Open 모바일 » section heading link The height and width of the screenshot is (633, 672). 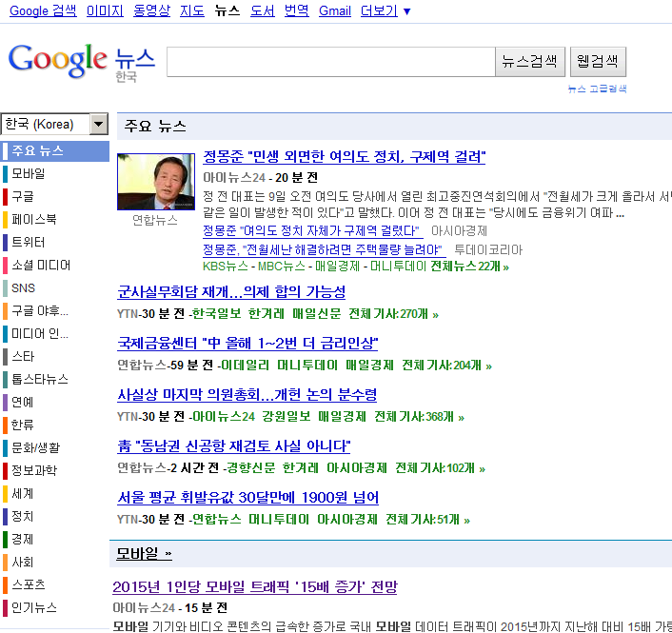coord(144,554)
